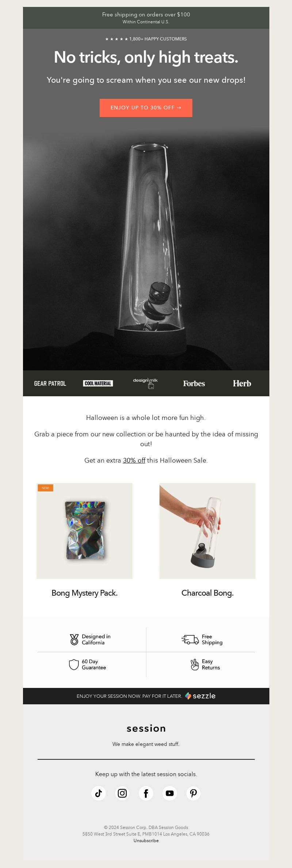292x868 pixels.
Task: Click the Bong Mystery Pack title
Action: pyautogui.click(x=84, y=593)
